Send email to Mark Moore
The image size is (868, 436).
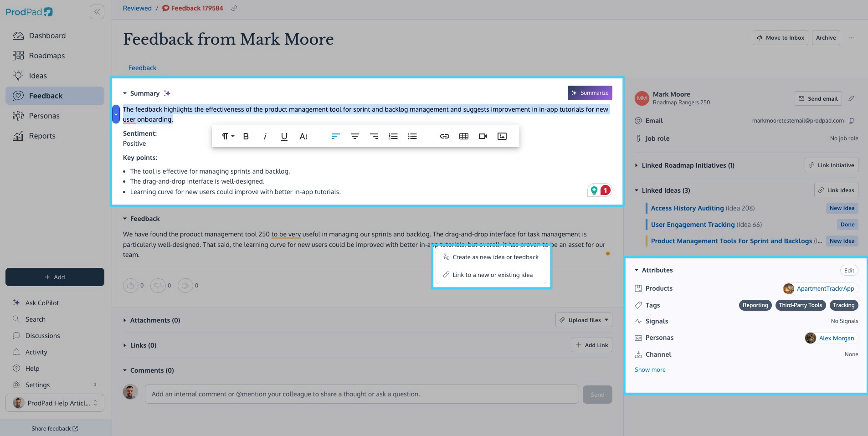[818, 98]
